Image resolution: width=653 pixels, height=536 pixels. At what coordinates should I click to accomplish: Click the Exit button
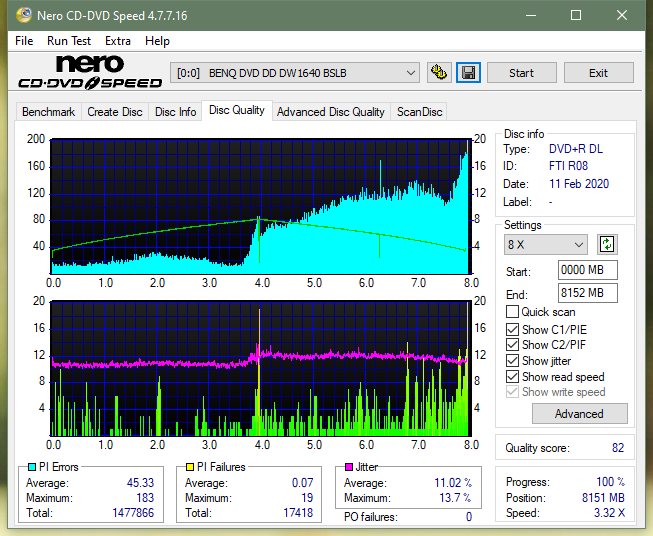tap(598, 73)
